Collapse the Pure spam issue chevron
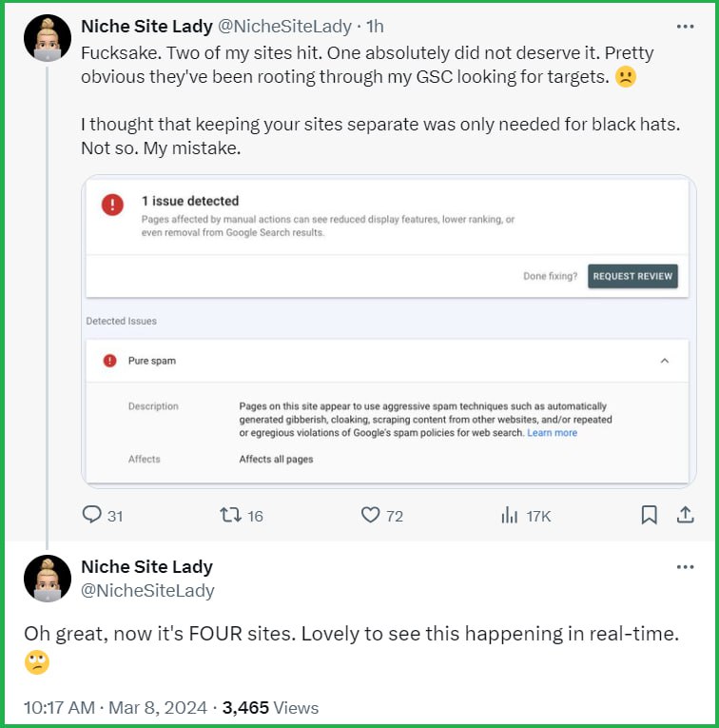 coord(665,361)
